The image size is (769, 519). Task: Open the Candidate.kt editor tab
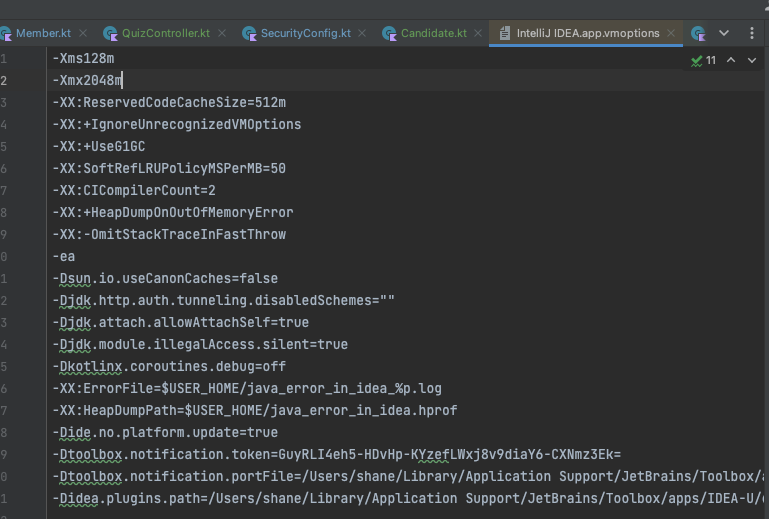(x=434, y=33)
